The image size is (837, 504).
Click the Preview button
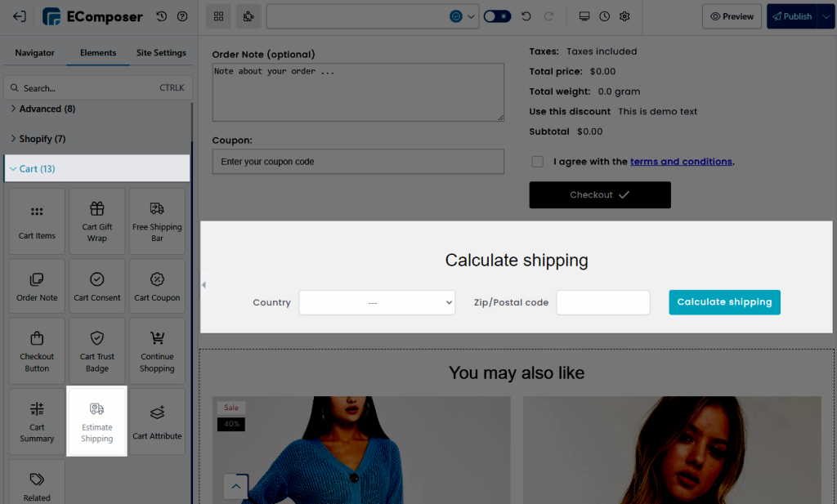(732, 16)
